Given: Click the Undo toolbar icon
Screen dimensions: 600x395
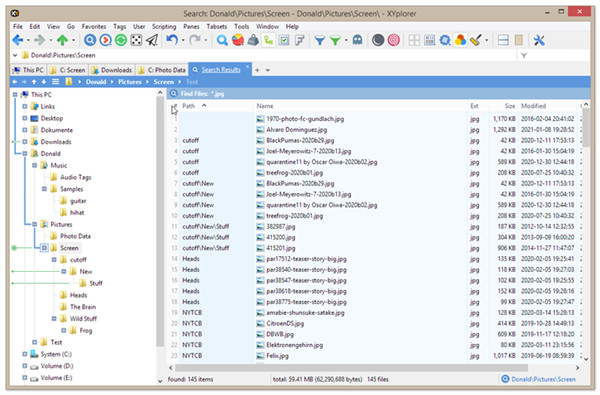Looking at the screenshot, I should coord(172,40).
